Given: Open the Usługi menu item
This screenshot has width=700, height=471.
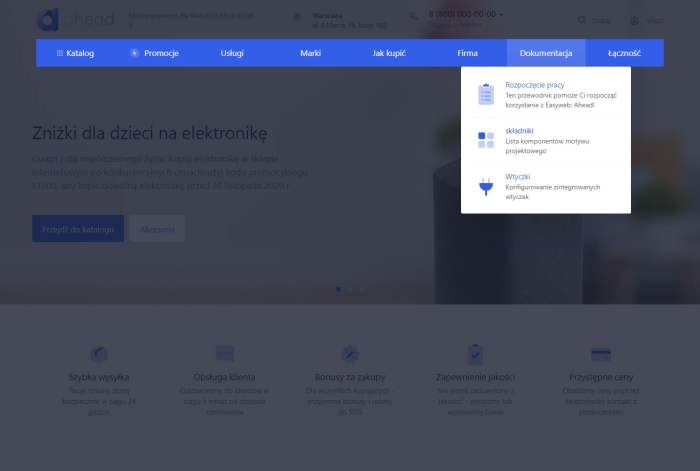Looking at the screenshot, I should tap(232, 53).
